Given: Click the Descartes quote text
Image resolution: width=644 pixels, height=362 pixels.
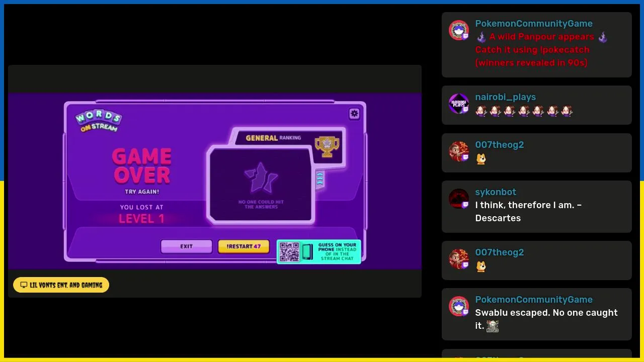Looking at the screenshot, I should (x=528, y=212).
